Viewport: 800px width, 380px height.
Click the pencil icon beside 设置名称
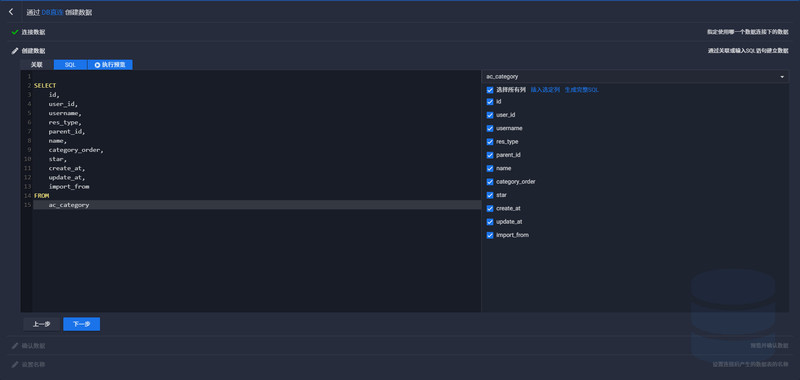point(15,365)
